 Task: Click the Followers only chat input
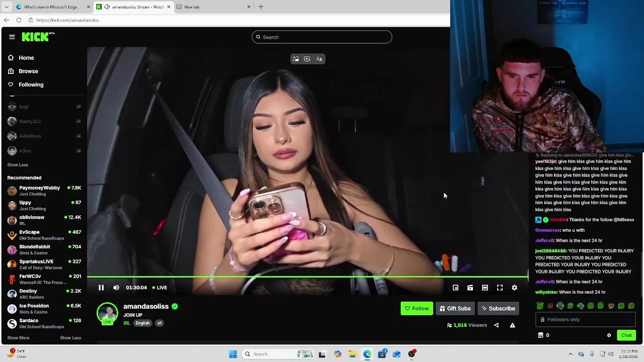pos(586,320)
